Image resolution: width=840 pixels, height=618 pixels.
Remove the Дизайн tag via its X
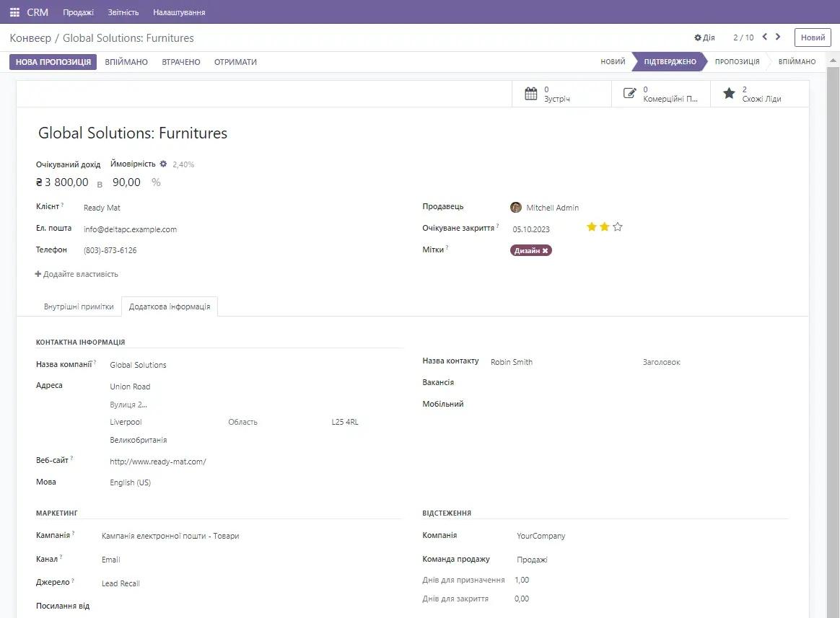(546, 250)
